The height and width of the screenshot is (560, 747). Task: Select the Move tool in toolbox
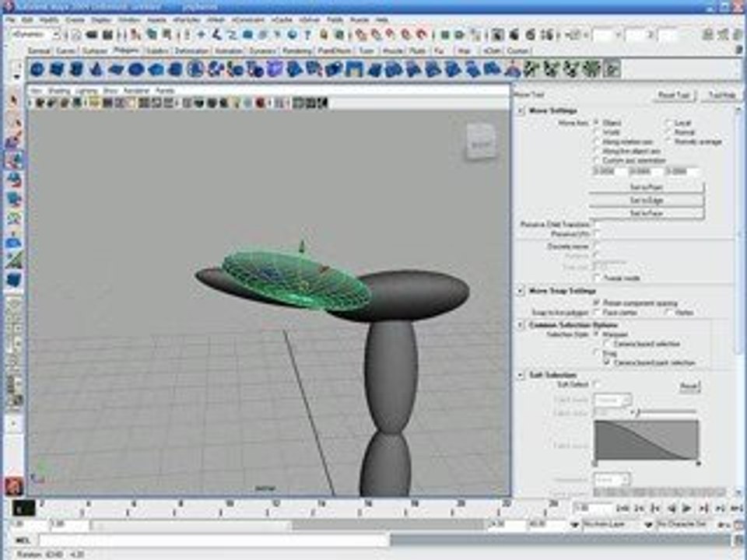(x=14, y=160)
